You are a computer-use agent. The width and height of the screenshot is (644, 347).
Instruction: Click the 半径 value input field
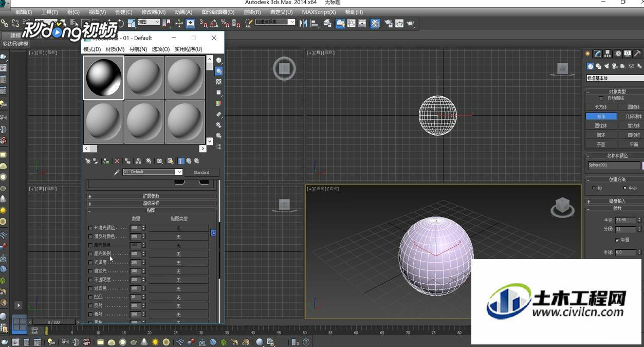point(625,220)
